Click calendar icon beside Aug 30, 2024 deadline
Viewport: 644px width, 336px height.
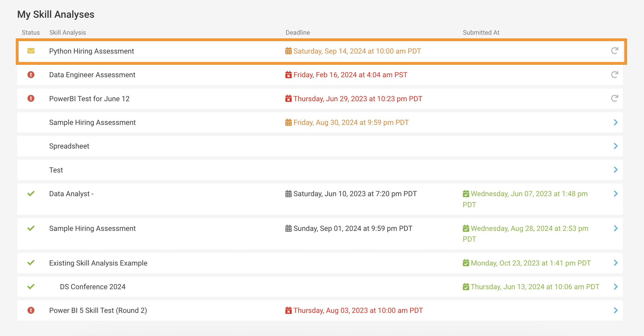288,122
